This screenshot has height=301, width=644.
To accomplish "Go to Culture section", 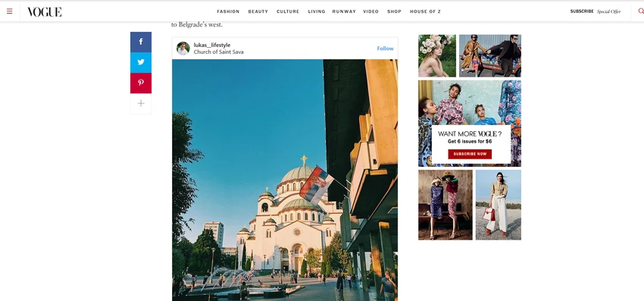I will (x=288, y=11).
